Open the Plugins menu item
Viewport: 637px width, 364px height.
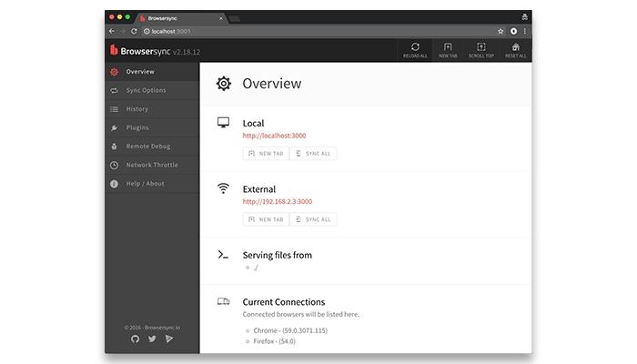(x=152, y=128)
